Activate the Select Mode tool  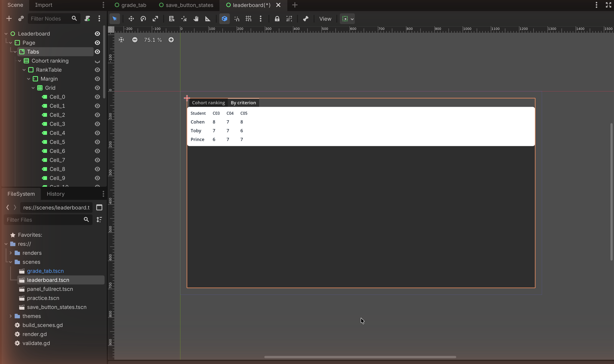coord(115,19)
